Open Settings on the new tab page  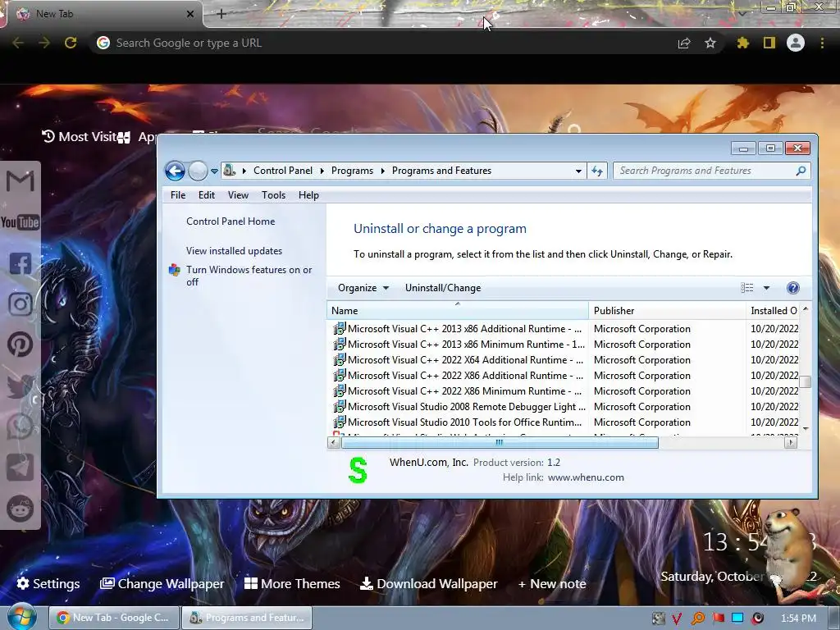(x=48, y=583)
